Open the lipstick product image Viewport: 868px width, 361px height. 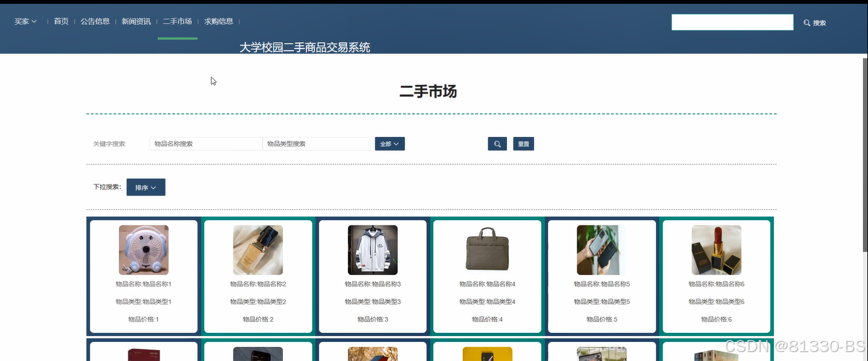click(717, 250)
